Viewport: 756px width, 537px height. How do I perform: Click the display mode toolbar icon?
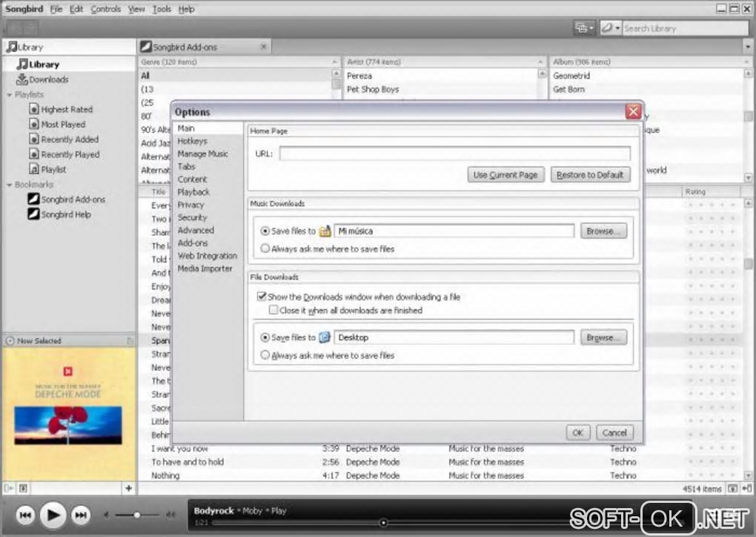[x=584, y=28]
